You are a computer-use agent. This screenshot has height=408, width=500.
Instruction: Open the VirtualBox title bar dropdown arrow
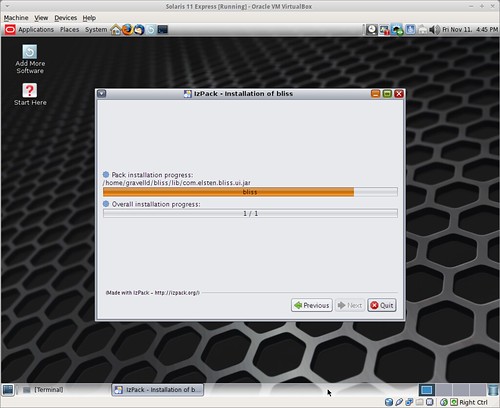point(7,6)
